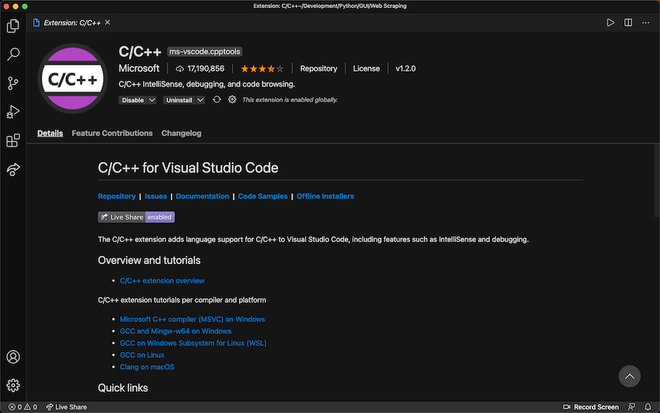The image size is (660, 413).
Task: Click the Live Share activity bar icon
Action: pyautogui.click(x=13, y=170)
